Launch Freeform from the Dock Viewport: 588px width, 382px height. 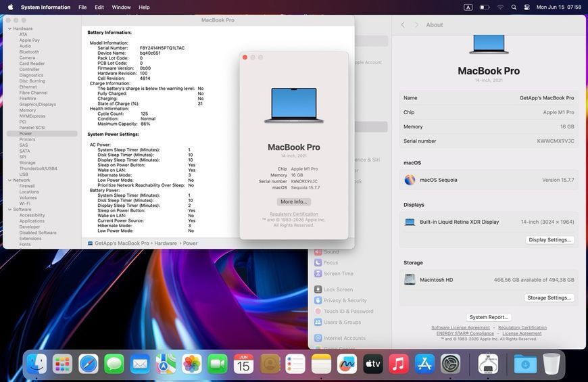click(x=347, y=364)
